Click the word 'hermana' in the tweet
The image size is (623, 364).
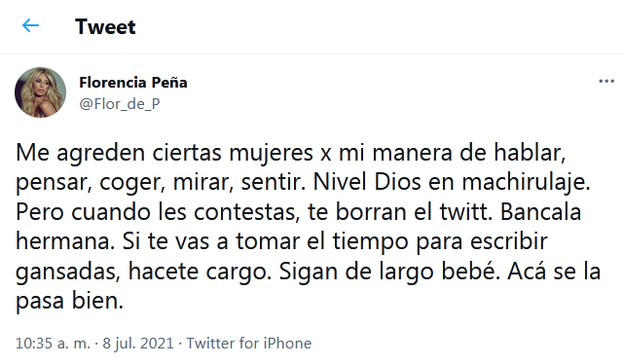pos(65,241)
